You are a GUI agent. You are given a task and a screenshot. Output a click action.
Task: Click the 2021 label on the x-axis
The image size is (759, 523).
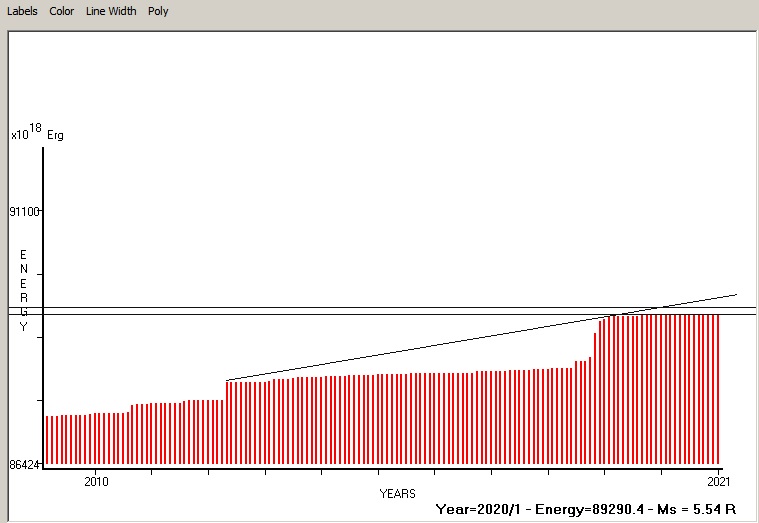pyautogui.click(x=718, y=481)
